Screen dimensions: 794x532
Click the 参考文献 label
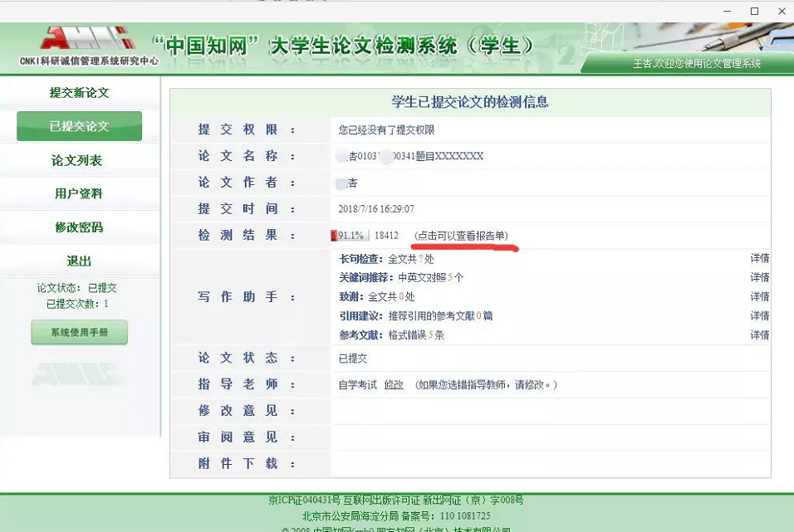[361, 335]
